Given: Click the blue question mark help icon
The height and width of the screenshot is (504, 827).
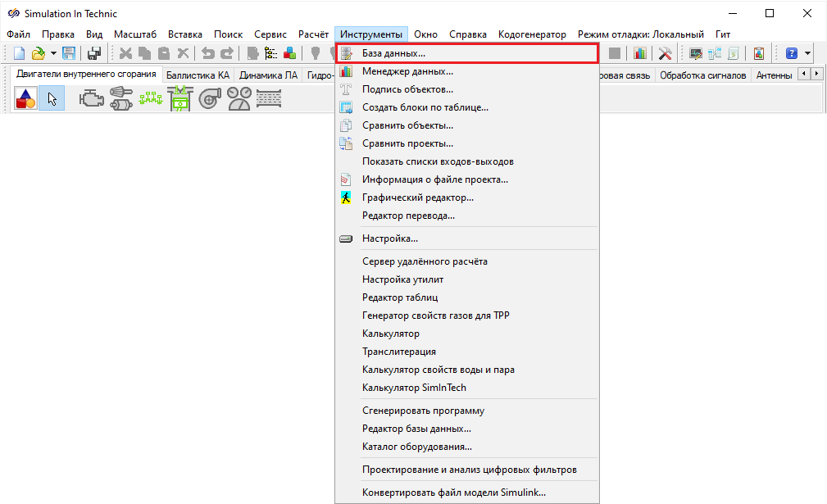Looking at the screenshot, I should (x=792, y=53).
